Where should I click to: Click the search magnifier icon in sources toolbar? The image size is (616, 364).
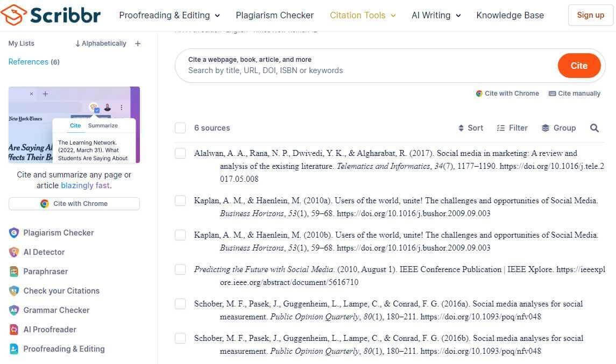click(x=594, y=128)
